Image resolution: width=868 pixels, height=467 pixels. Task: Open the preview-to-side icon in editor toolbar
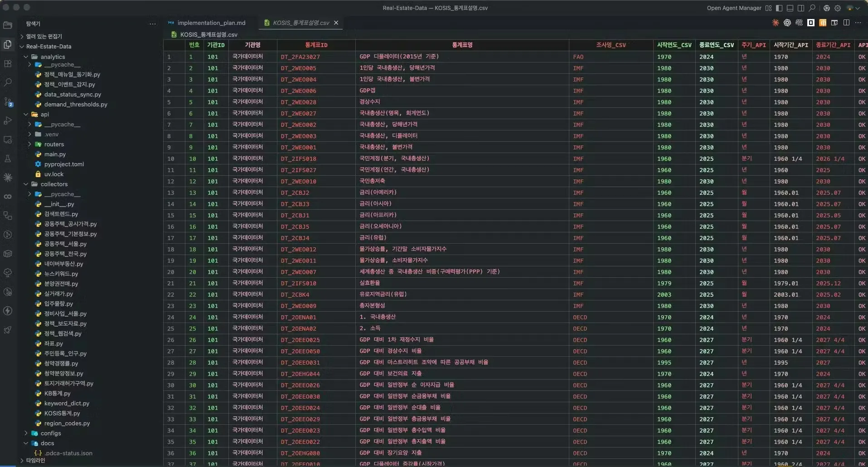834,23
